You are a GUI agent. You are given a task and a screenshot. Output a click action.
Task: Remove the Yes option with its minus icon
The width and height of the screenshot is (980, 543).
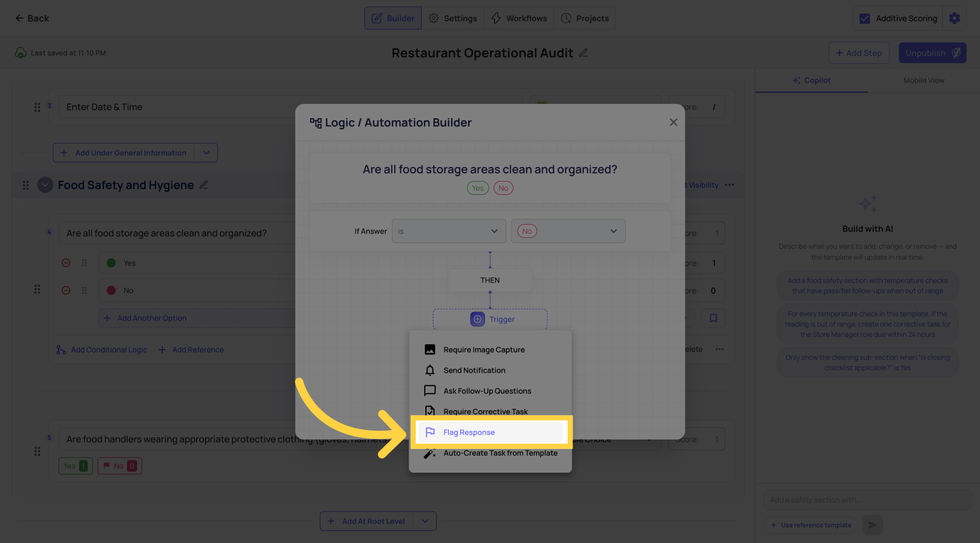click(x=66, y=263)
